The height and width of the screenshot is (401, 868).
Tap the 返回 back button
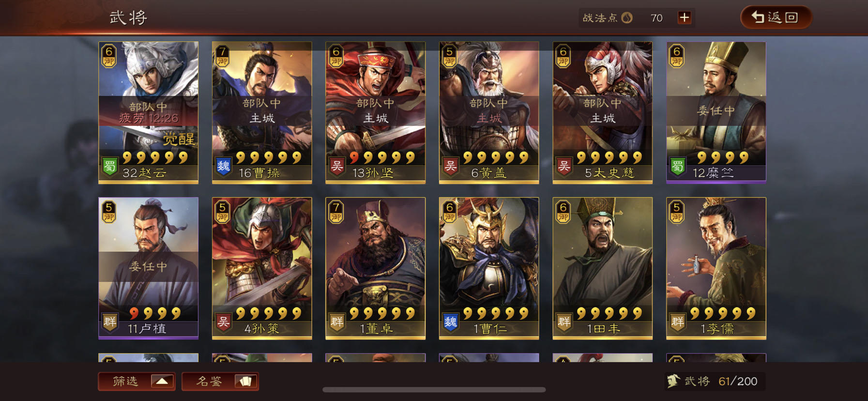point(776,17)
